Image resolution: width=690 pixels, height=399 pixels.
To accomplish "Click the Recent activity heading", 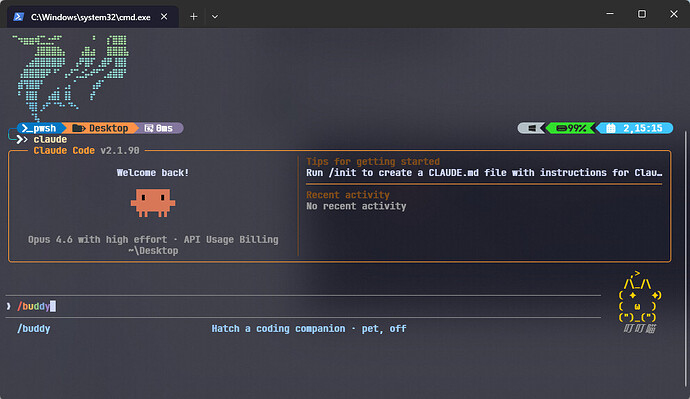I will pos(348,195).
